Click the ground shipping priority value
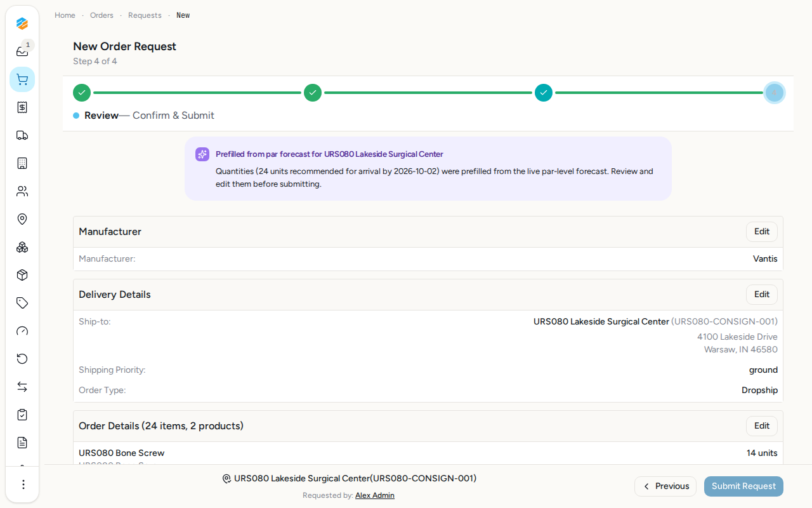The width and height of the screenshot is (812, 508). click(763, 370)
